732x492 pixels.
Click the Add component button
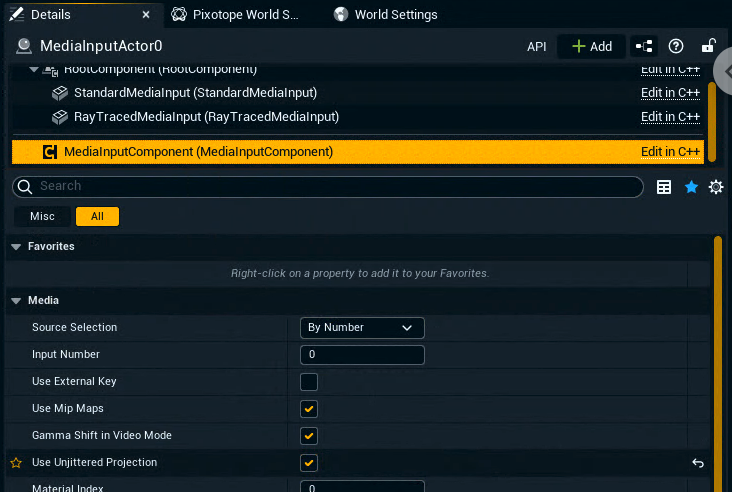[591, 46]
